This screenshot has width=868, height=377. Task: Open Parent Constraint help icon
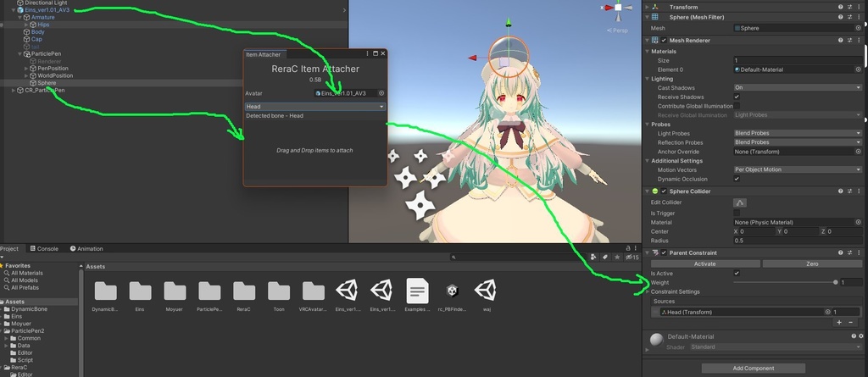click(840, 252)
